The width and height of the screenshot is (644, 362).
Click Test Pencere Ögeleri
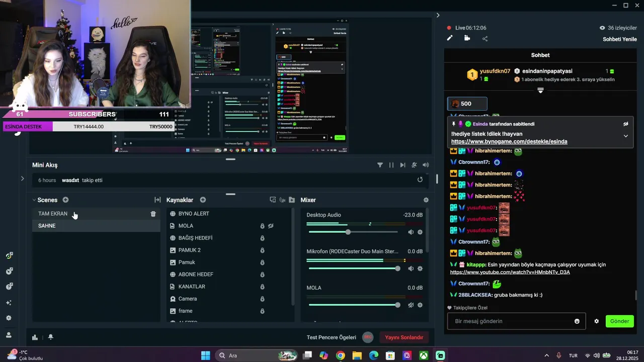[x=332, y=337]
